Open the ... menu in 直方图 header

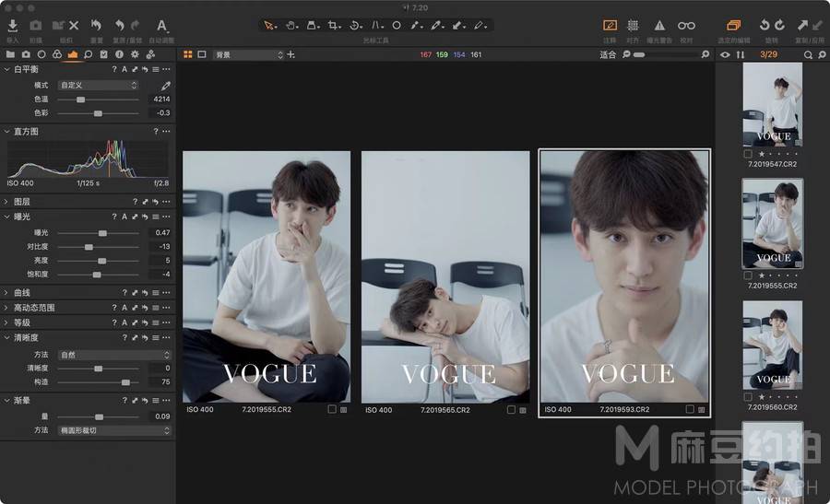[x=166, y=131]
